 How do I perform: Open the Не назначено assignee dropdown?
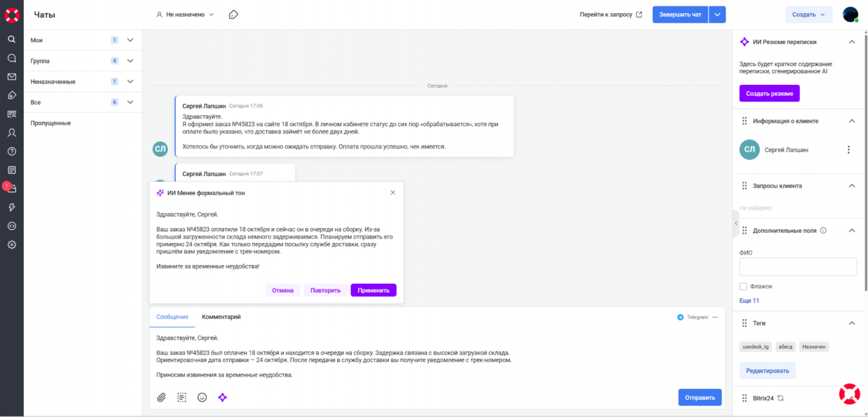point(185,15)
